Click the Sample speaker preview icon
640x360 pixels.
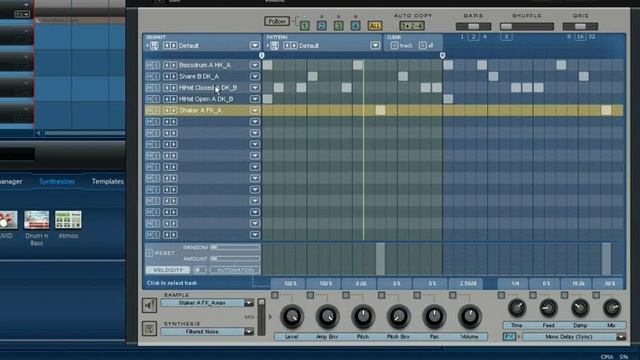click(149, 305)
